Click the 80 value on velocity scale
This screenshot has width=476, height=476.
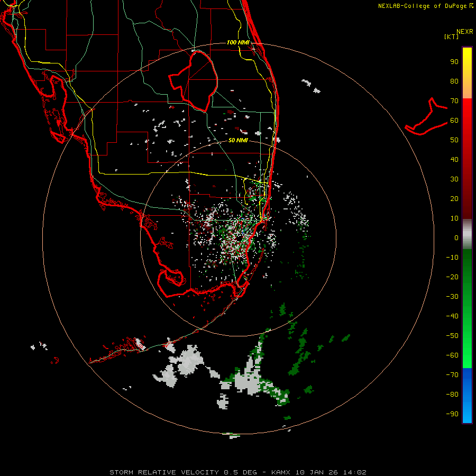pyautogui.click(x=454, y=81)
